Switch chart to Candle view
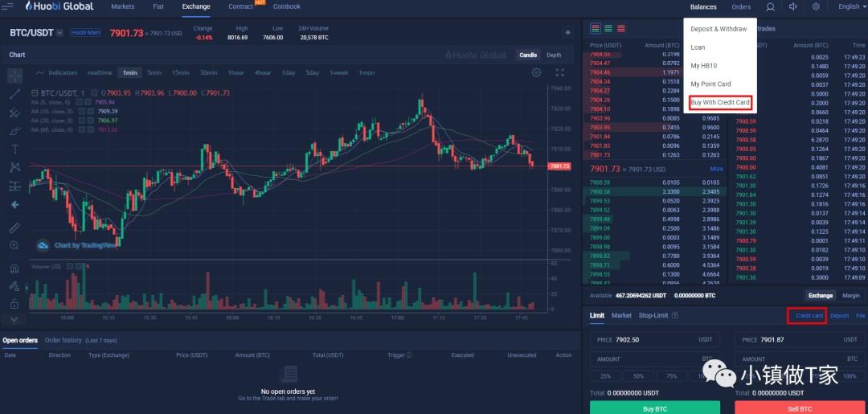Image resolution: width=868 pixels, height=414 pixels. click(x=527, y=55)
